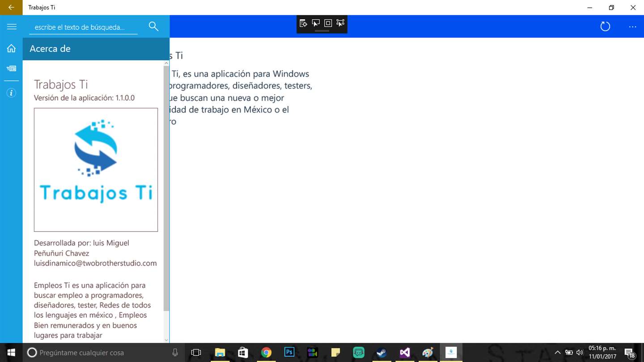This screenshot has height=362, width=644.
Task: Show hidden system tray icons
Action: (x=557, y=353)
